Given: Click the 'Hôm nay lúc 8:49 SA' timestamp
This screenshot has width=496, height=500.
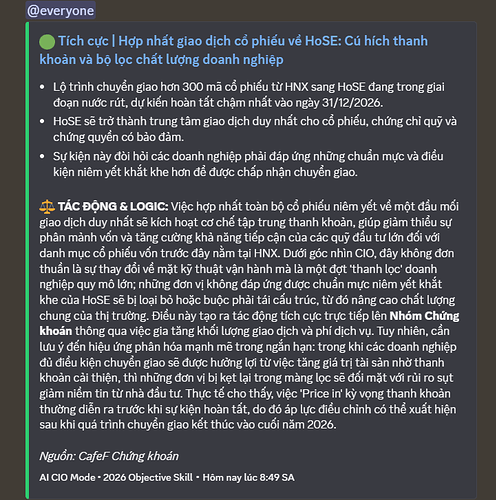Looking at the screenshot, I should [249, 478].
